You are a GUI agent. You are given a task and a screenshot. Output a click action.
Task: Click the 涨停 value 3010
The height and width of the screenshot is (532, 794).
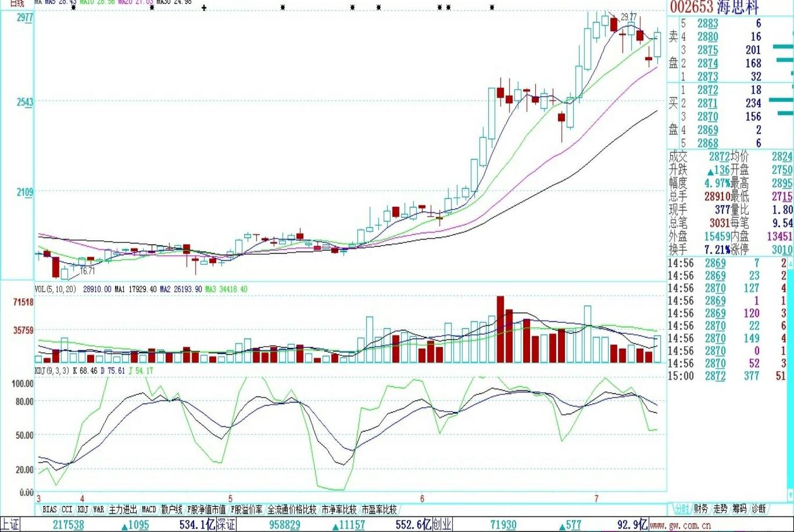click(782, 250)
